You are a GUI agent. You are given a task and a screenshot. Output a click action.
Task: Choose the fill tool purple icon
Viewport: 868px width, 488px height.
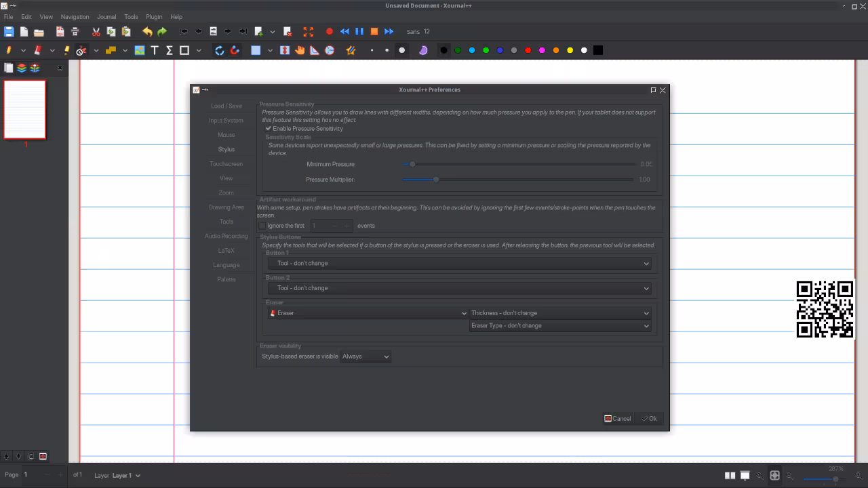(423, 50)
